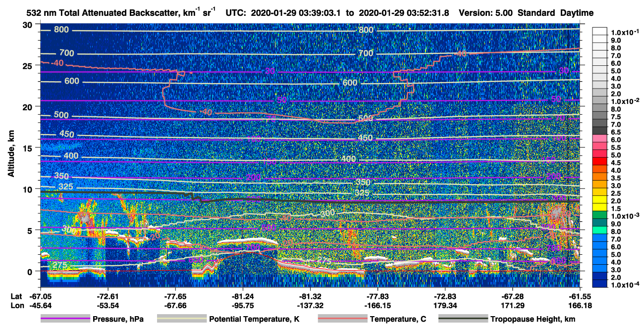Click the '15' altitude tick label

coord(28,147)
